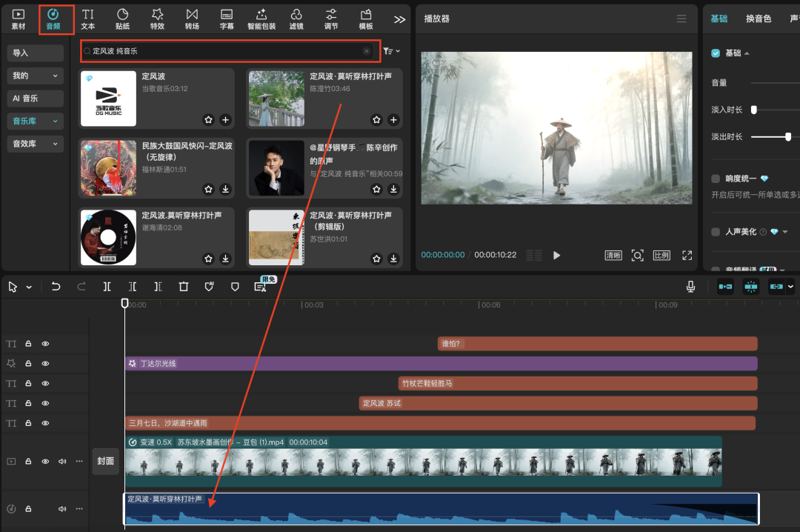Image resolution: width=800 pixels, height=532 pixels.
Task: Clear the music search field text
Action: pos(366,51)
